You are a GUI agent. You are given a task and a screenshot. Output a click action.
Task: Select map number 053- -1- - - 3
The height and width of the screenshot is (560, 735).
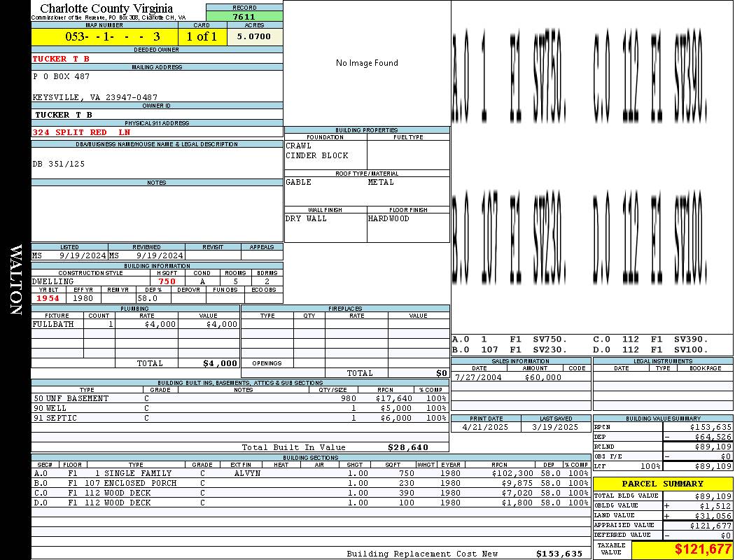pos(113,36)
